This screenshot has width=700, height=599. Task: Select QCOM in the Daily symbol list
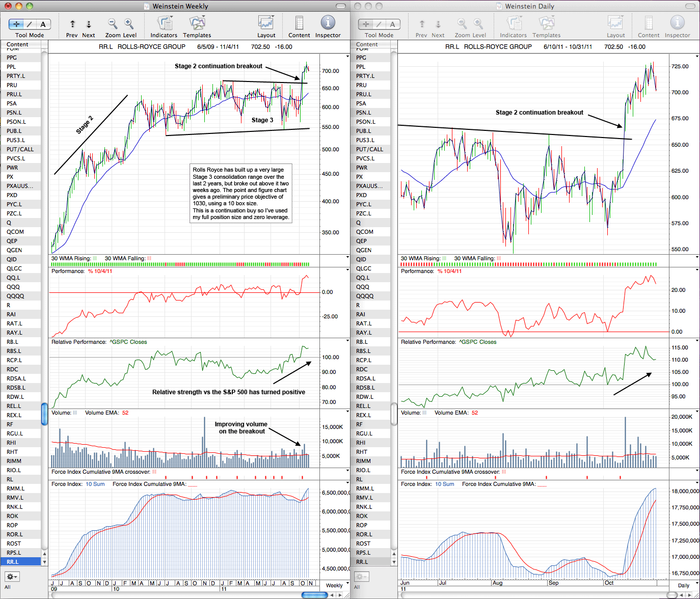tap(370, 232)
